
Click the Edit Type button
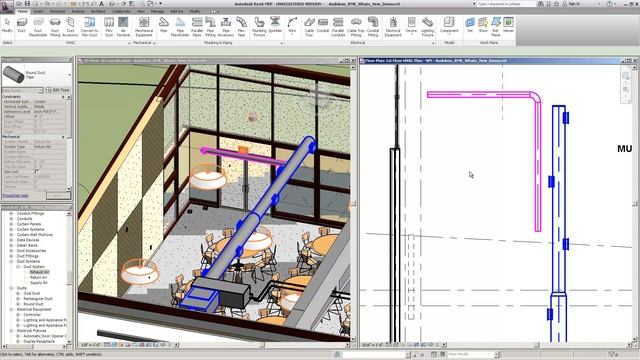pyautogui.click(x=58, y=90)
